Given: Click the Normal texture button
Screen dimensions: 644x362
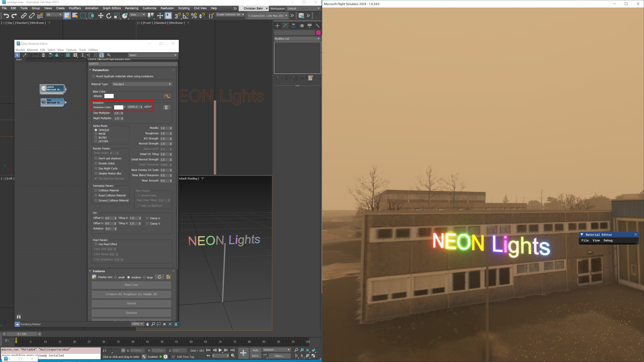Looking at the screenshot, I should 131,303.
